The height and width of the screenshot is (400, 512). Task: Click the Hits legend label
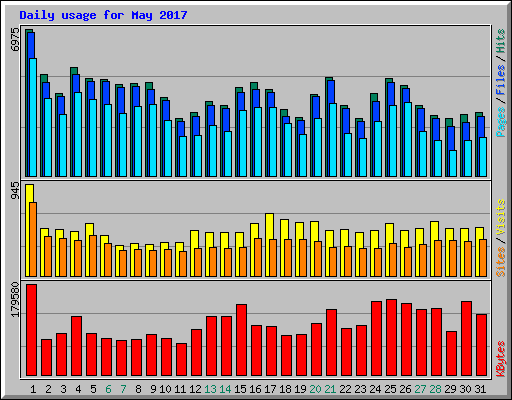[500, 41]
